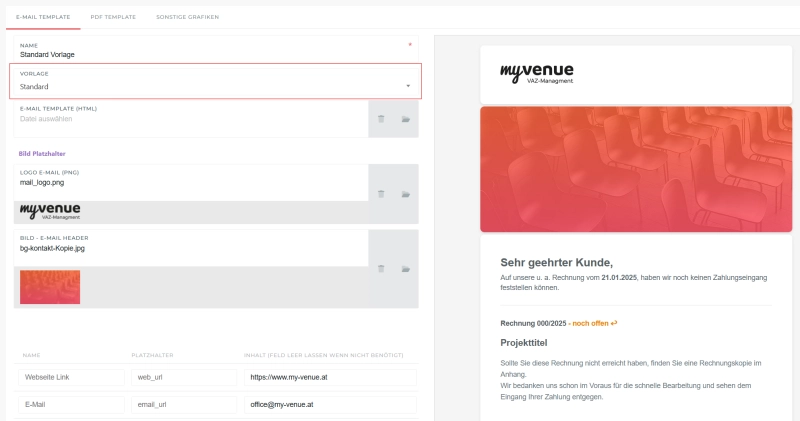Image resolution: width=800 pixels, height=421 pixels.
Task: Open folder icon for Logo E-Mail PNG
Action: [406, 194]
